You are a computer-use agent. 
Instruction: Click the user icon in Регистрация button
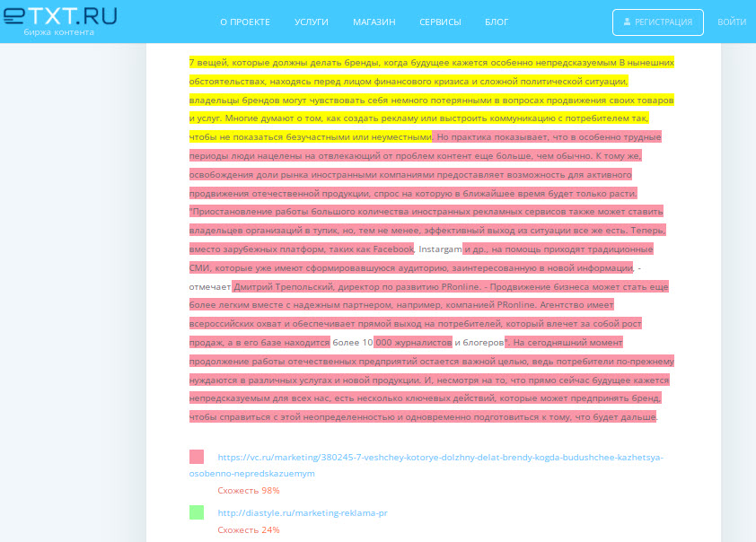[x=627, y=22]
